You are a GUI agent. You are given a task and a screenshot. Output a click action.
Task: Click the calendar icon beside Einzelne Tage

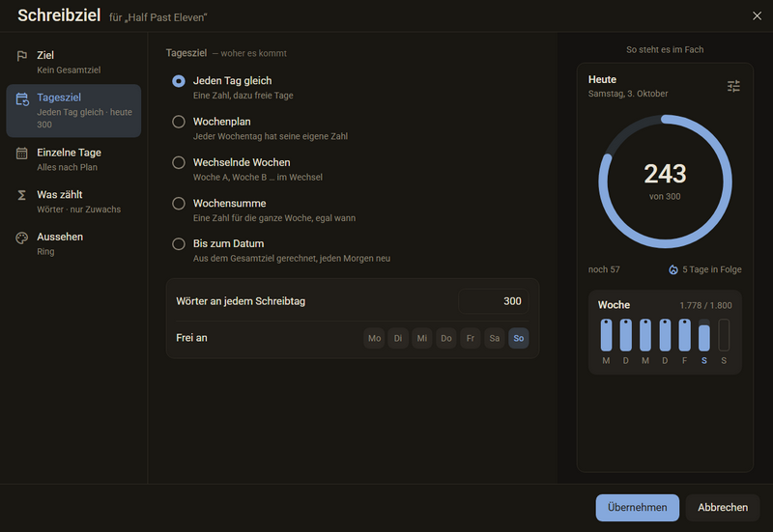pos(21,154)
